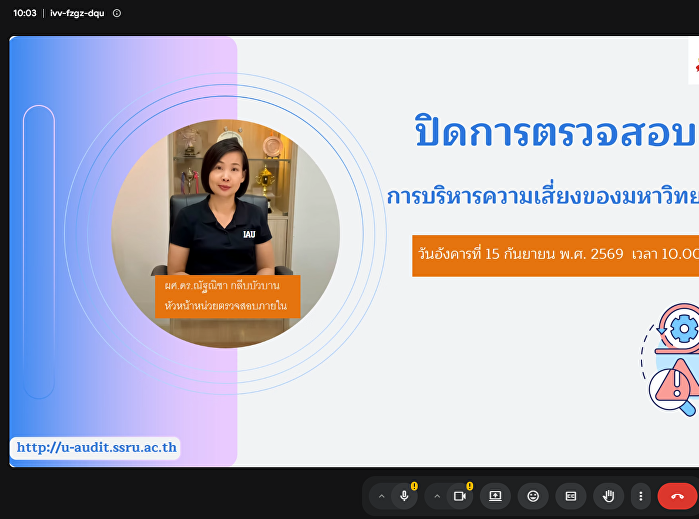
Task: Click the subtitle การบริหารความเสี่ยง
Action: click(x=543, y=197)
